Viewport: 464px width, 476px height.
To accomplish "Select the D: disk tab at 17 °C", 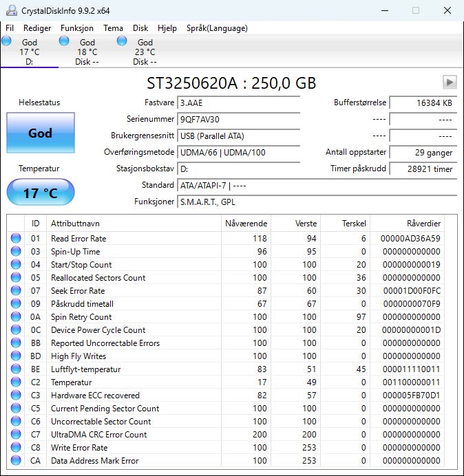I will [x=30, y=51].
